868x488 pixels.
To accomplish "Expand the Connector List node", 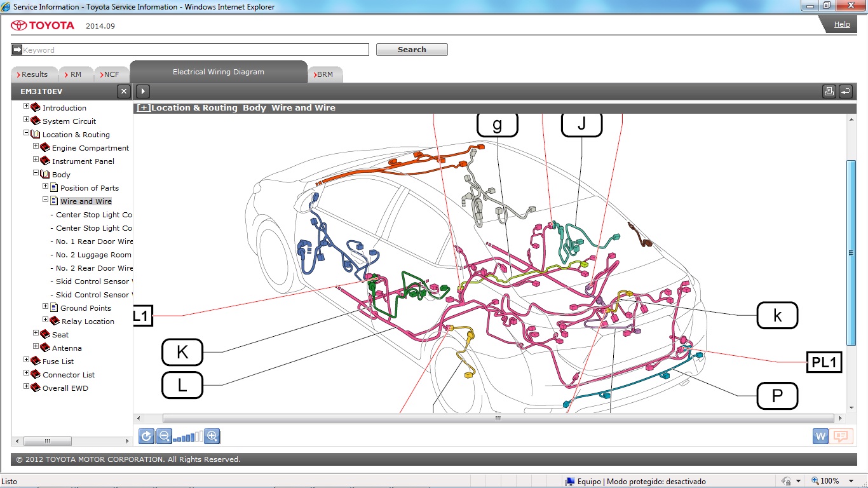I will pyautogui.click(x=27, y=374).
